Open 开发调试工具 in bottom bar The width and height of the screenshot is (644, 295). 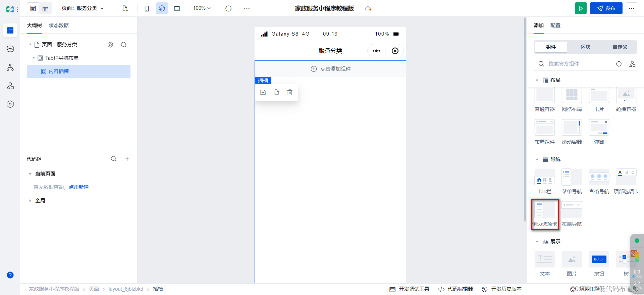(x=409, y=289)
